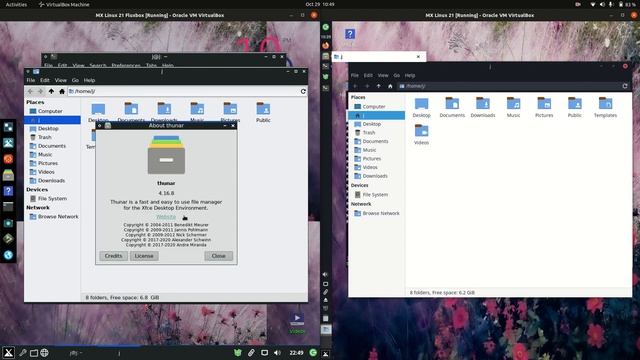Open VirtualBox Machine menu in top bar
The image size is (640, 360).
click(64, 4)
